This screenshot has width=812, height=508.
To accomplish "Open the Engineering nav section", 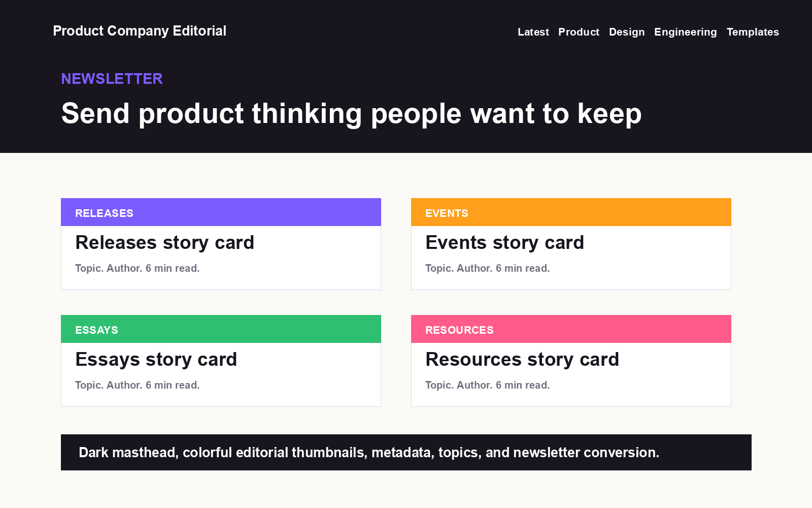I will [686, 32].
